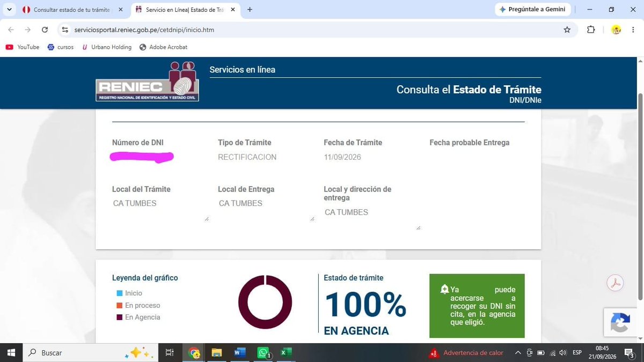This screenshot has height=362, width=644.
Task: Click the 'Inicio' blue legend swatch
Action: 120,293
